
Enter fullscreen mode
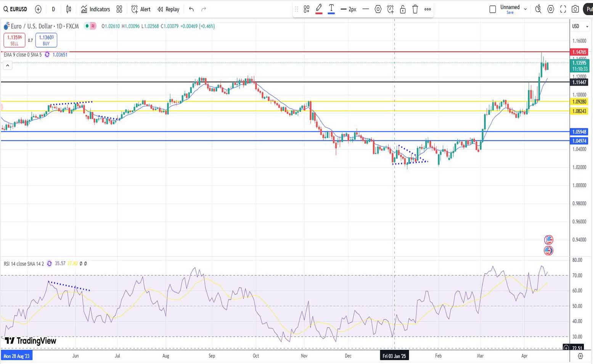(563, 9)
